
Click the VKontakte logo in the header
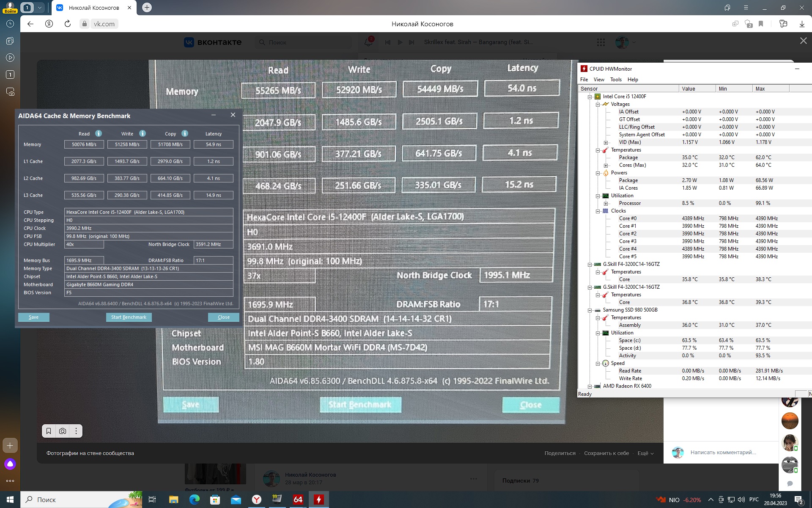pyautogui.click(x=213, y=42)
